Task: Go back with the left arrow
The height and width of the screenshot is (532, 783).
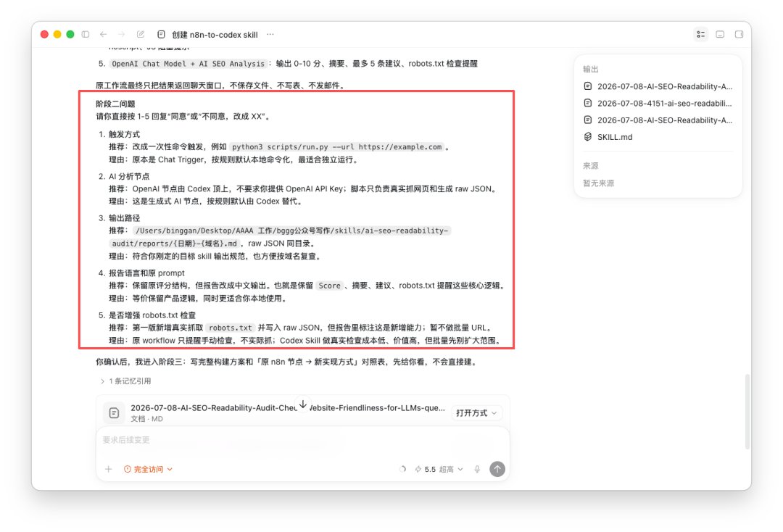Action: pos(104,35)
